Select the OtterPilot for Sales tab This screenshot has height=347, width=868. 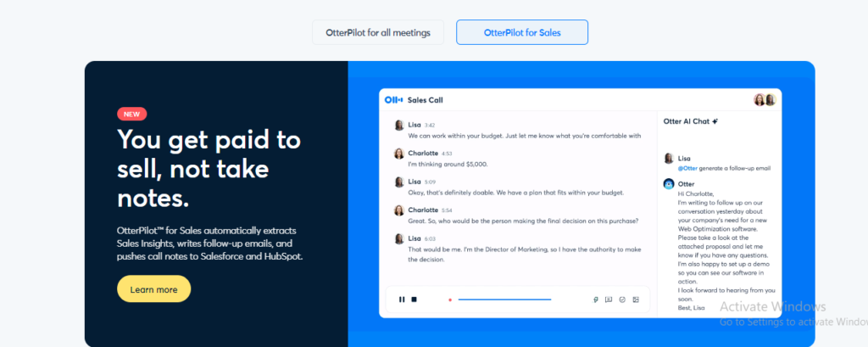pyautogui.click(x=522, y=33)
